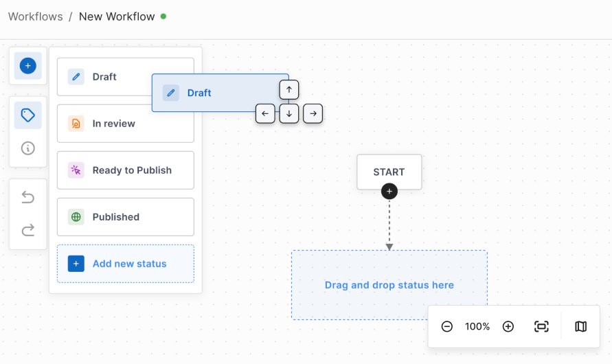Click the In review magnifier document icon
The height and width of the screenshot is (364, 612).
[x=76, y=124]
